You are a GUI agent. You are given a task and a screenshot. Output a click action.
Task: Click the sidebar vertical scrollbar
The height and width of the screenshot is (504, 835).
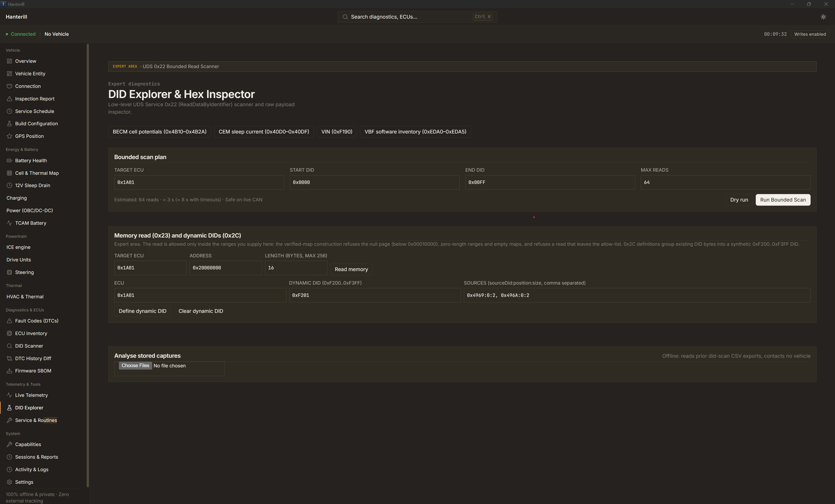88,265
